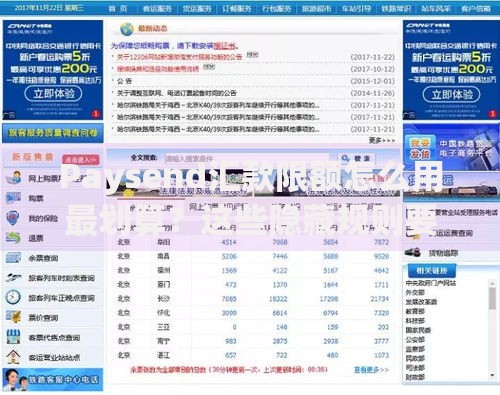Screen dimensions: 500x395
Task: Open the 客运营业站站点 house icon
Action: 13,357
